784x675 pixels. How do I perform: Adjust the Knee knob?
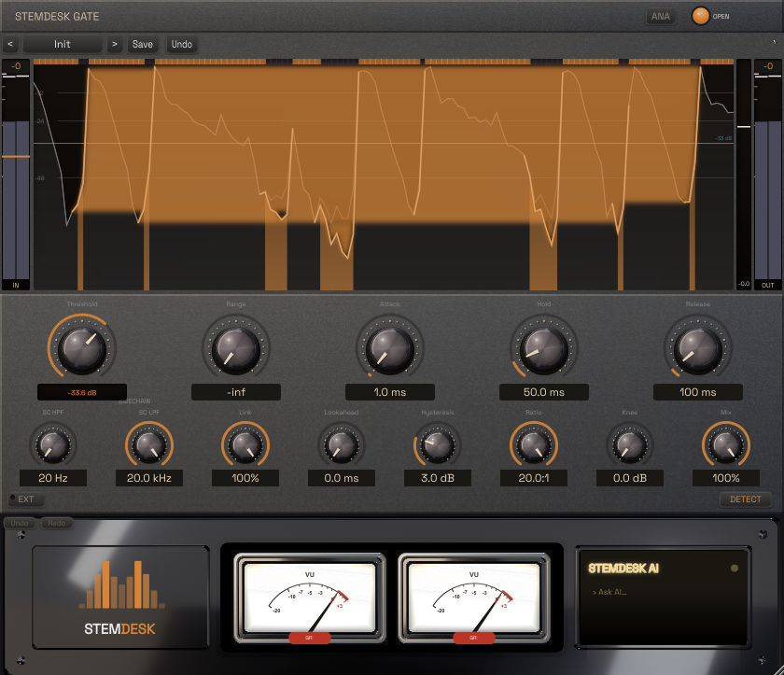point(630,445)
